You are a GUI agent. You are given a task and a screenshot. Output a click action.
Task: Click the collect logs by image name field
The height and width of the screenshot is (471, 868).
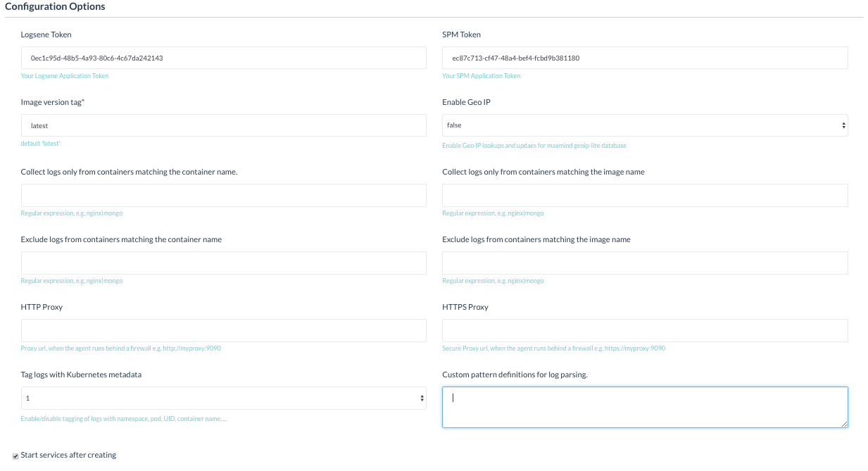pos(644,195)
